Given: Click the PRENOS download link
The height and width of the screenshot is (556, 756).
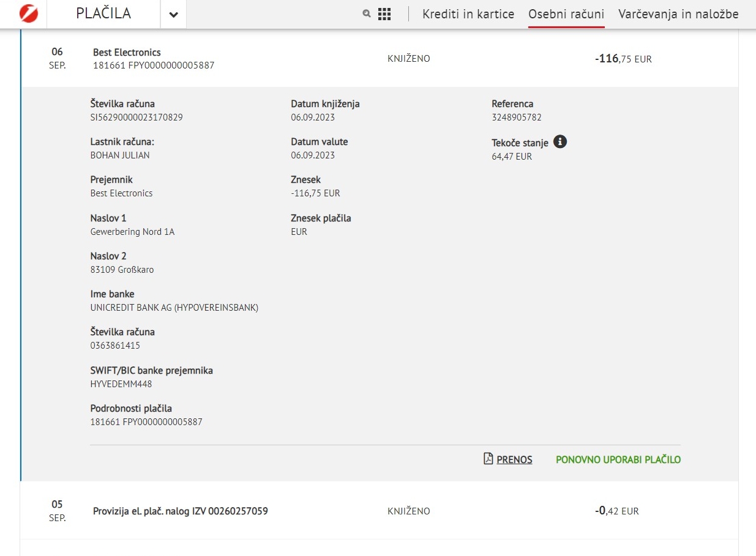Looking at the screenshot, I should click(514, 459).
